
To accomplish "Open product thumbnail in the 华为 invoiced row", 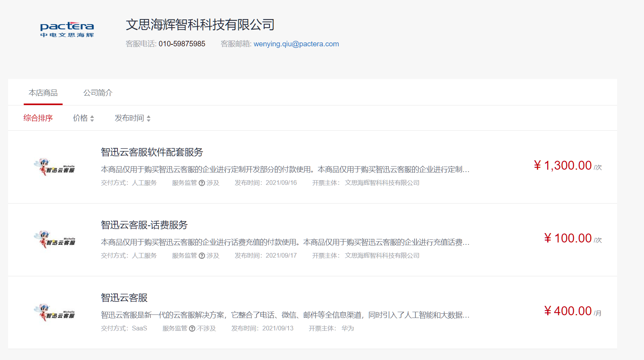I will click(54, 313).
